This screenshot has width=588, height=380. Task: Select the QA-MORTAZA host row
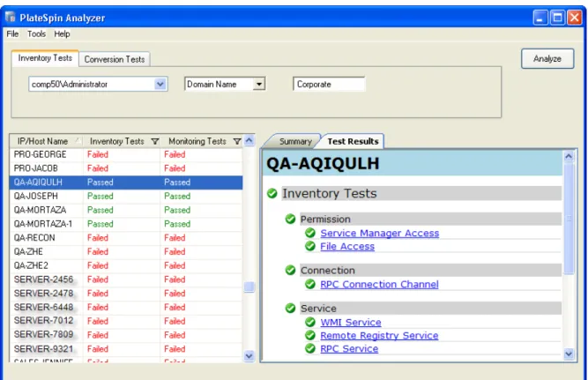click(x=126, y=210)
